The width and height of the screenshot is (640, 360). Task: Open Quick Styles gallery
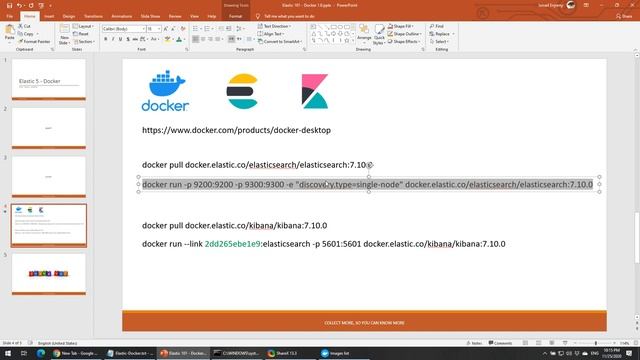coord(379,34)
